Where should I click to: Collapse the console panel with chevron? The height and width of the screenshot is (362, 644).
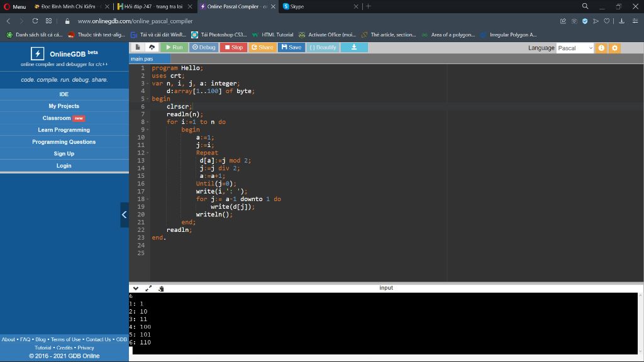pyautogui.click(x=136, y=288)
